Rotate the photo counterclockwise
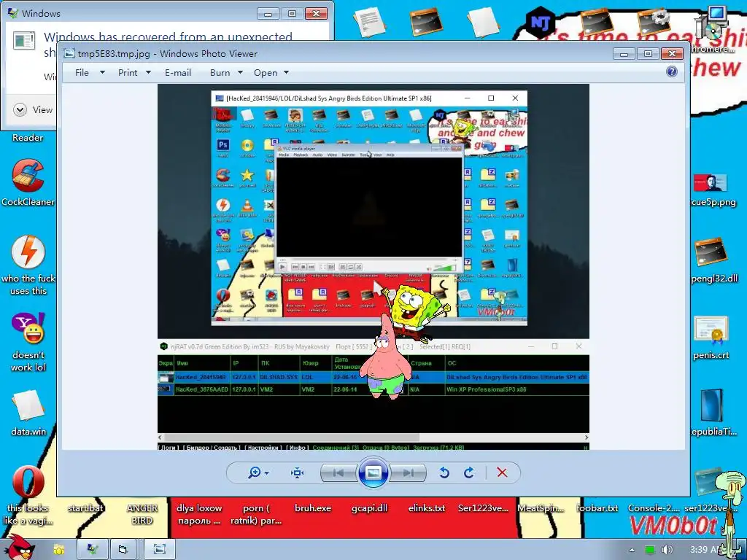Screen dimensions: 747x560 click(444, 472)
